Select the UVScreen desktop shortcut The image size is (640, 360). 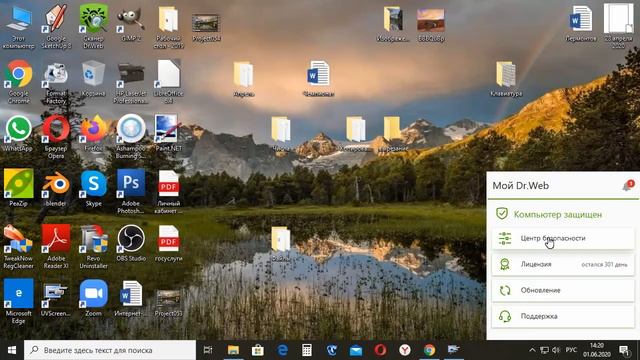(x=56, y=299)
